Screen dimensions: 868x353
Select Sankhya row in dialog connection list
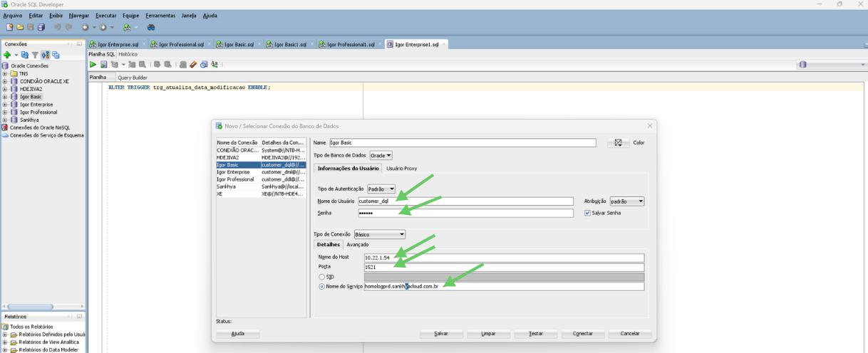tap(261, 186)
